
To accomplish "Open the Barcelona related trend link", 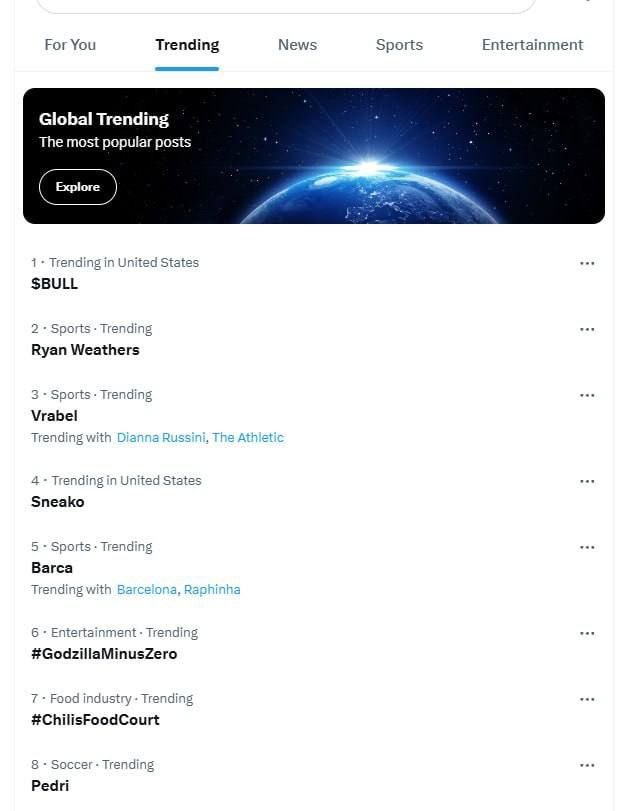I will point(146,590).
